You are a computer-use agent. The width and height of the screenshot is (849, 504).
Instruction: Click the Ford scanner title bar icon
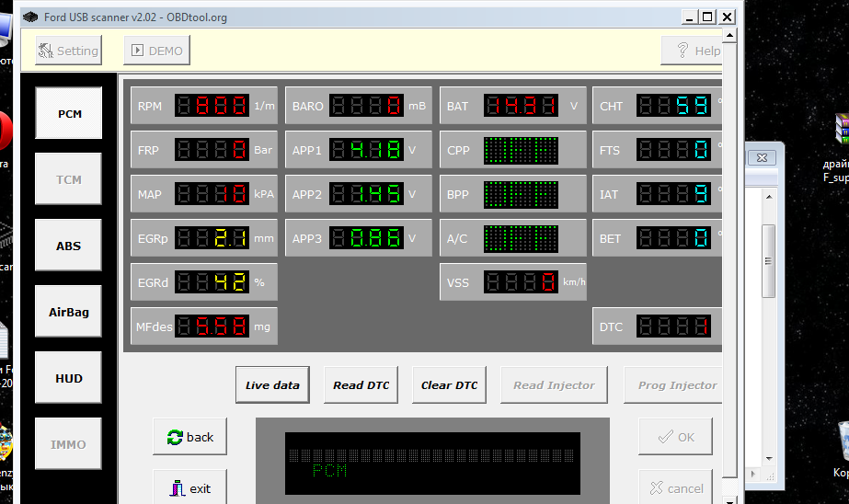point(30,17)
